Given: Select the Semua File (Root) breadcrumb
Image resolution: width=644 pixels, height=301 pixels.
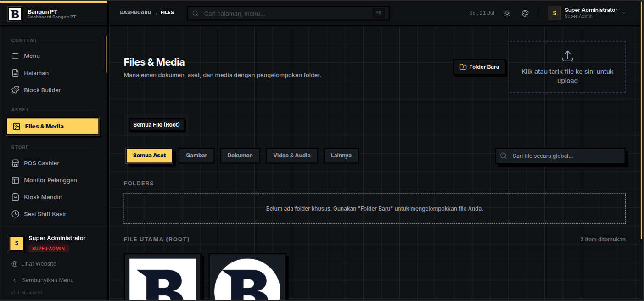Looking at the screenshot, I should (x=157, y=124).
